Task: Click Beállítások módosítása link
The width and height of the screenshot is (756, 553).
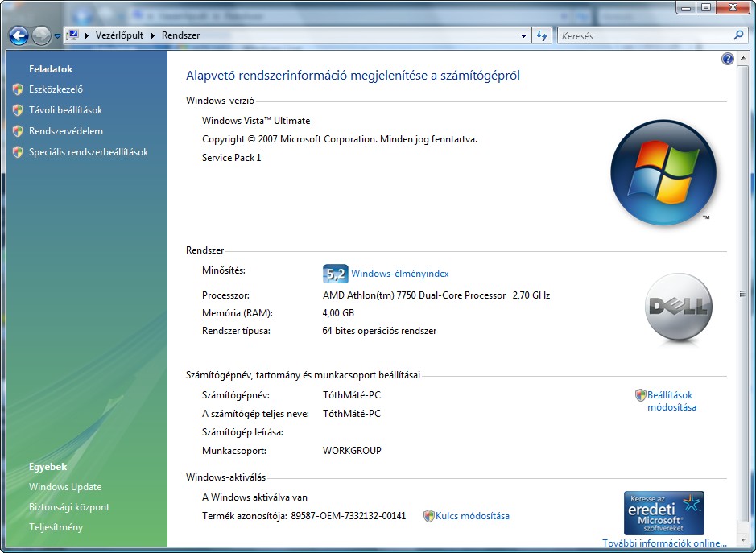Action: click(x=671, y=401)
